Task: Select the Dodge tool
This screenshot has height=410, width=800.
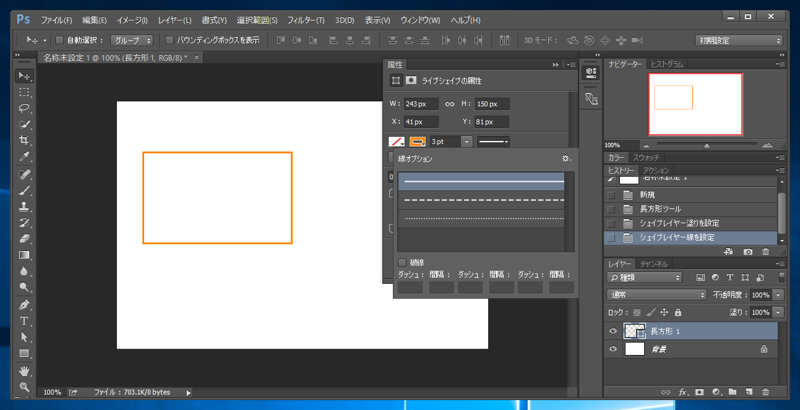Action: tap(24, 287)
